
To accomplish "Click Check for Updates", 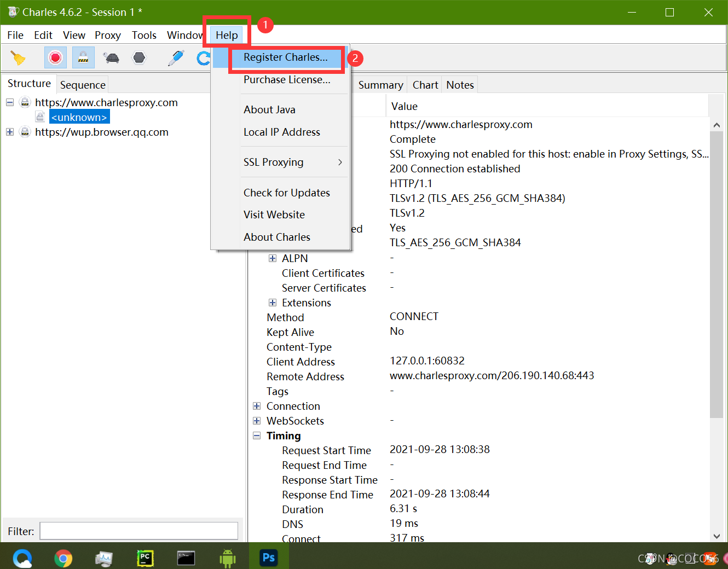I will tap(286, 193).
